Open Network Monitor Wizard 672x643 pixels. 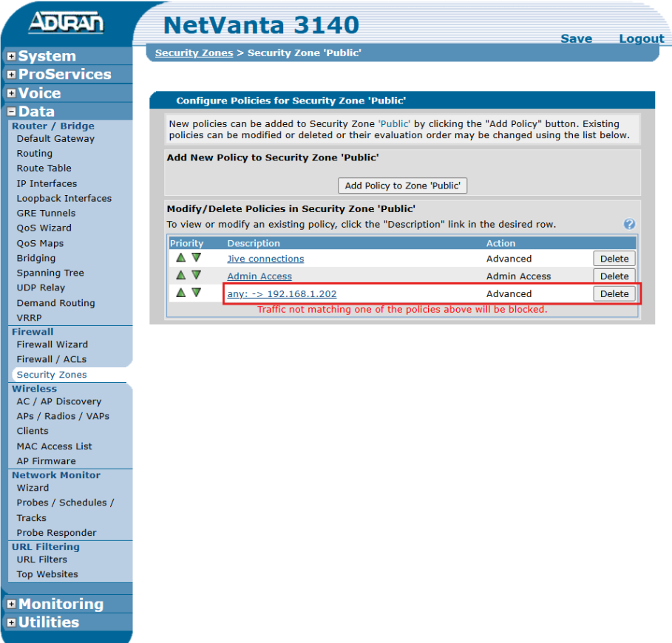[33, 488]
